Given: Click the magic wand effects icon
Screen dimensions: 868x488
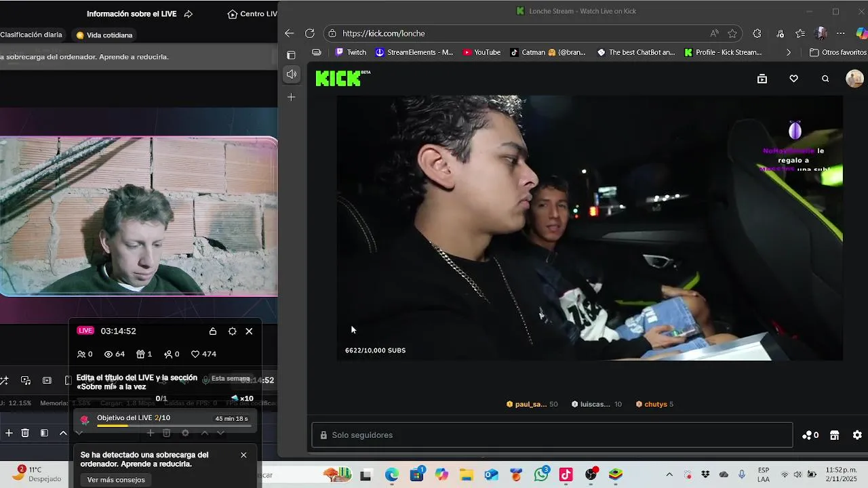Looking at the screenshot, I should pos(4,381).
